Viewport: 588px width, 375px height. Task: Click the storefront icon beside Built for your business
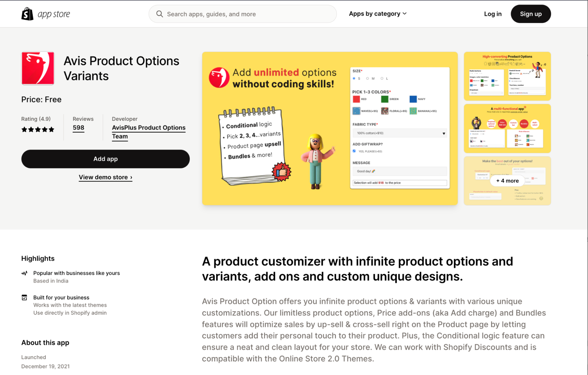coord(24,297)
